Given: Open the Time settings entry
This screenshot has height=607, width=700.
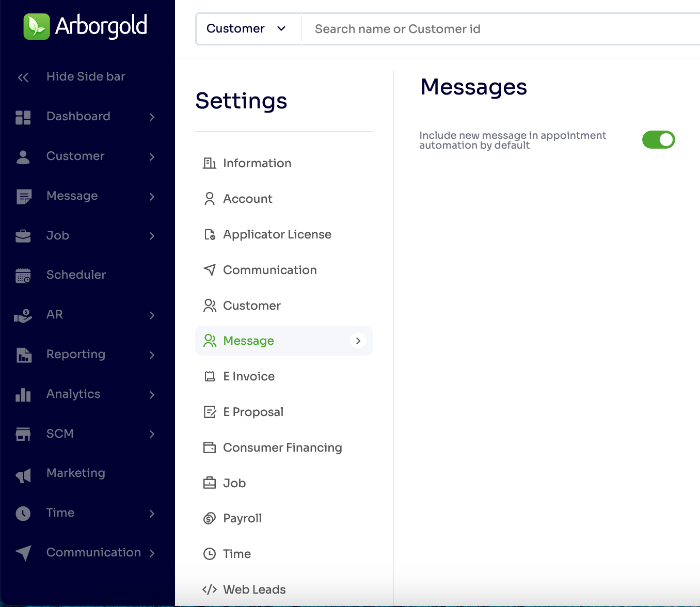Looking at the screenshot, I should (236, 554).
